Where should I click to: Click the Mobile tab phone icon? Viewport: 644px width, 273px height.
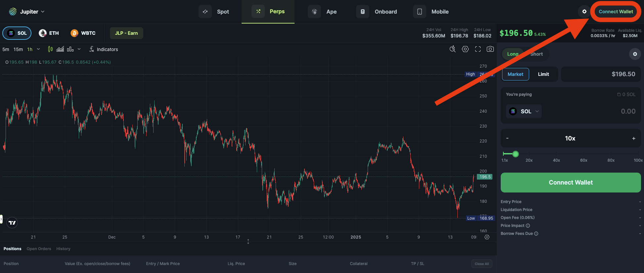(x=420, y=12)
